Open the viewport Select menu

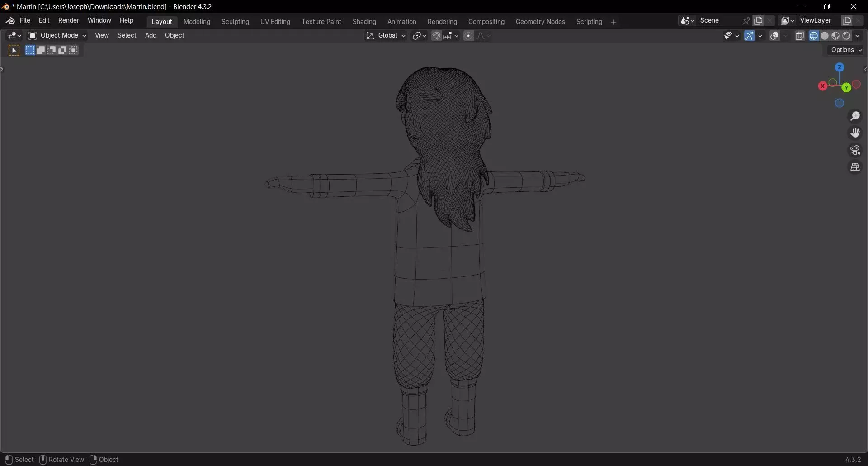(x=127, y=36)
